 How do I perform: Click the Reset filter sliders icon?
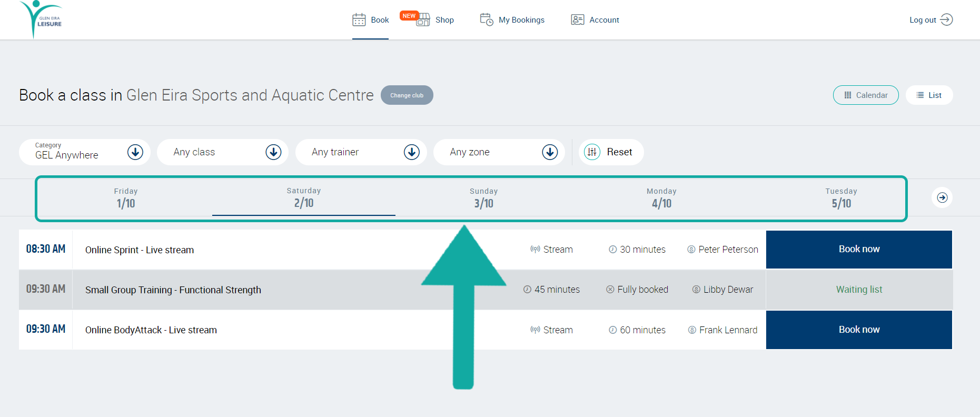[592, 152]
